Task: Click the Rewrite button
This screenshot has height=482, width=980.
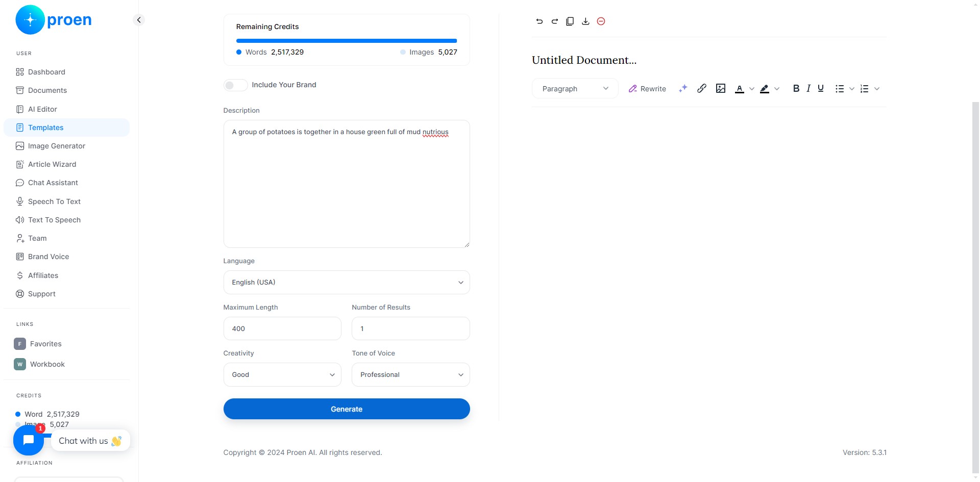Action: pyautogui.click(x=647, y=89)
